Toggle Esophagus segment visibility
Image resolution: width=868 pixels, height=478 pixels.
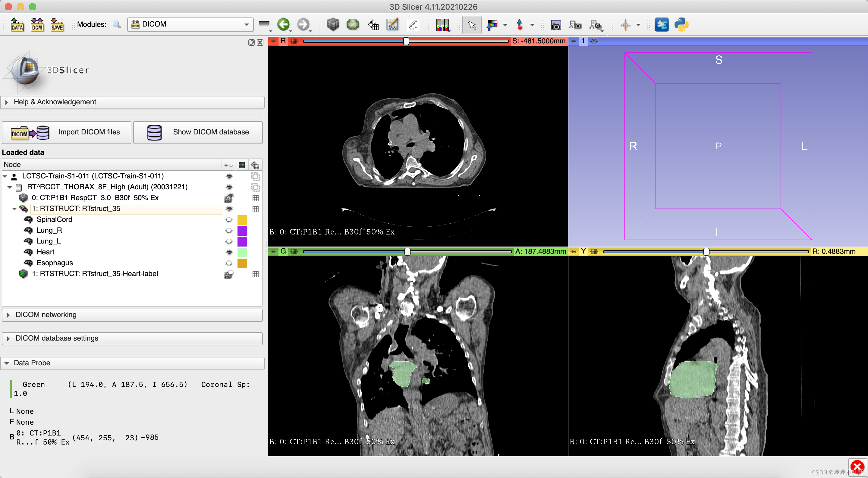tap(229, 263)
